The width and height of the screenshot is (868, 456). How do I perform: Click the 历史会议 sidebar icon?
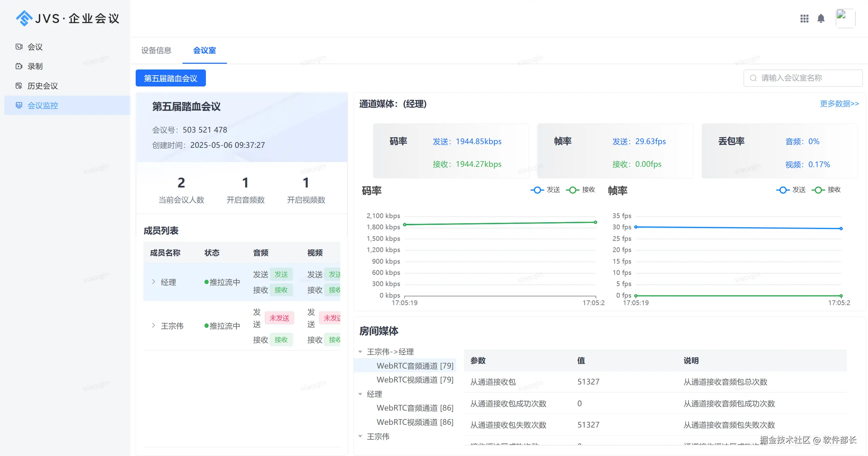[x=19, y=86]
